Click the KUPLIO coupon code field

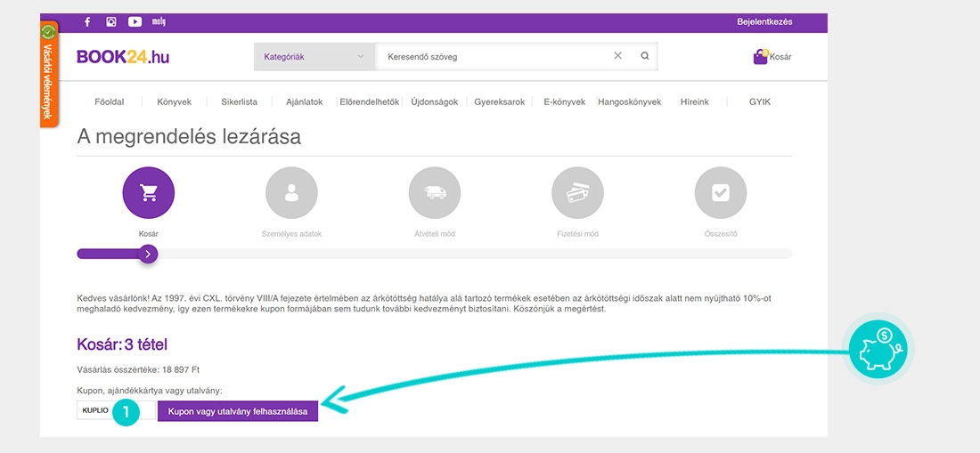point(116,410)
